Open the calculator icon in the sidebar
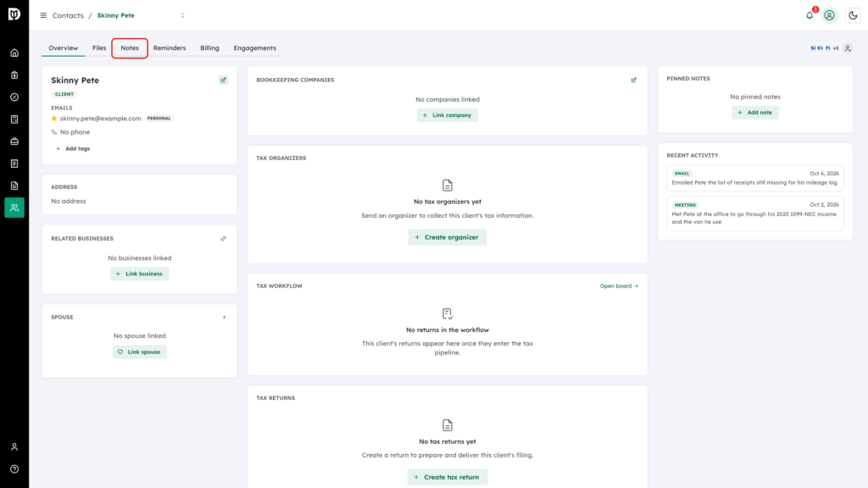Image resolution: width=868 pixels, height=488 pixels. coord(14,119)
